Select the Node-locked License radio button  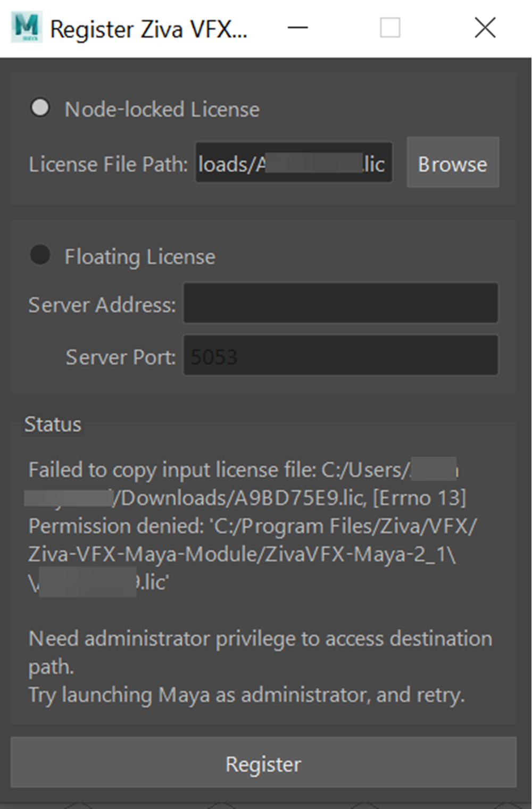coord(40,108)
